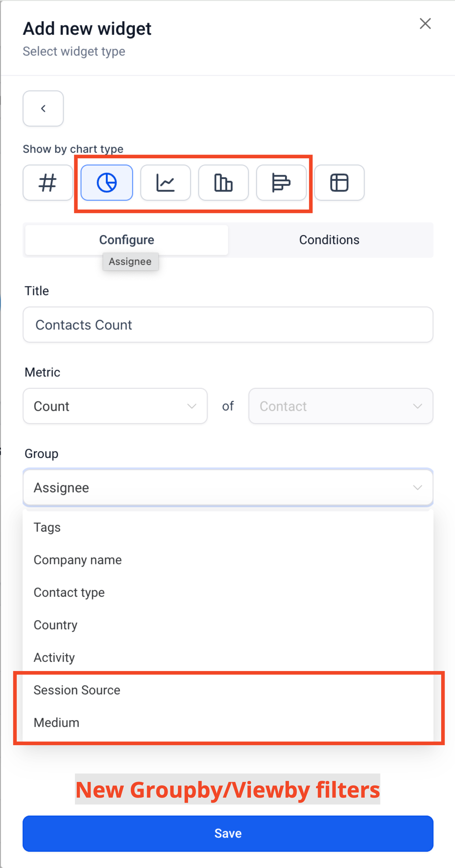455x868 pixels.
Task: Choose Tags from group options
Action: click(47, 527)
